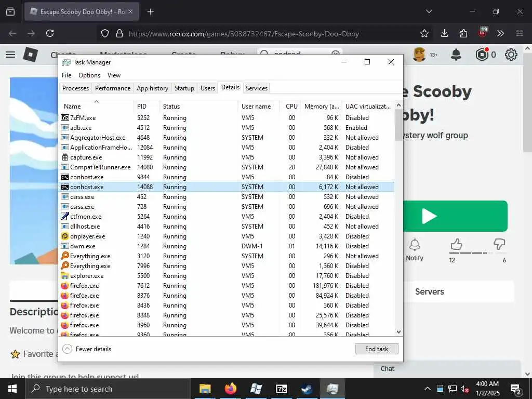Switch to the Performance tab
Viewport: 532px width, 399px height.
[x=113, y=88]
